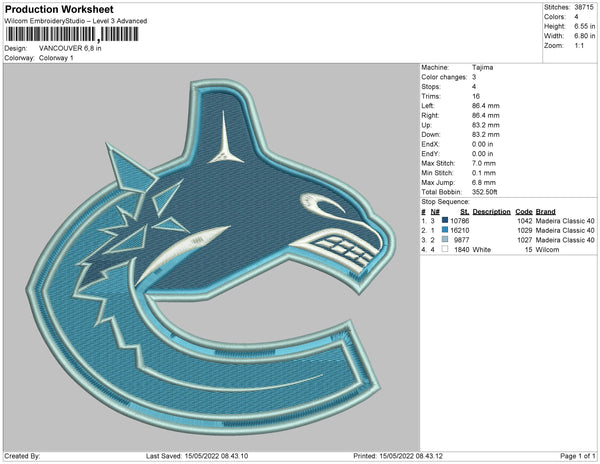Click the 'Production Worksheet' title

(59, 10)
